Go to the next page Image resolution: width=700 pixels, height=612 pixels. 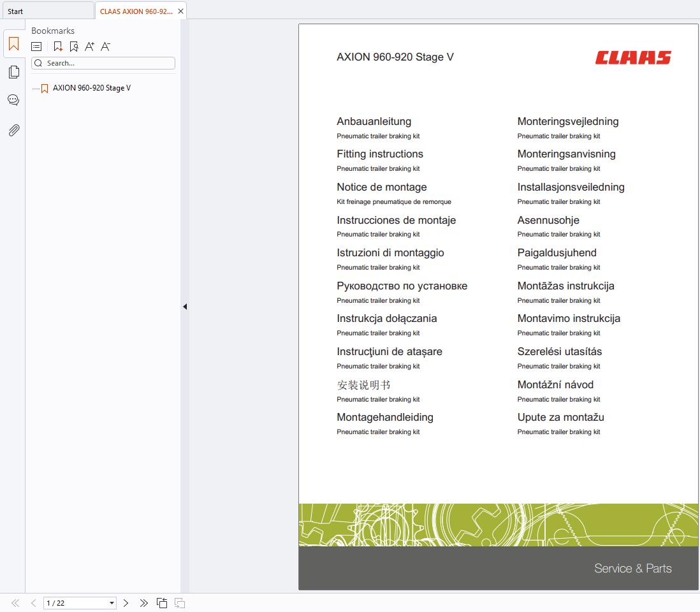pos(126,603)
